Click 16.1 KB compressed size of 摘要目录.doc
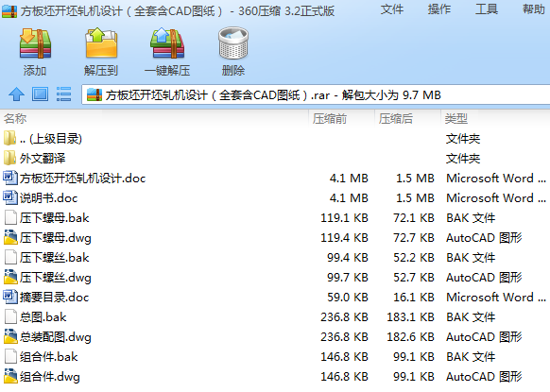 click(414, 298)
